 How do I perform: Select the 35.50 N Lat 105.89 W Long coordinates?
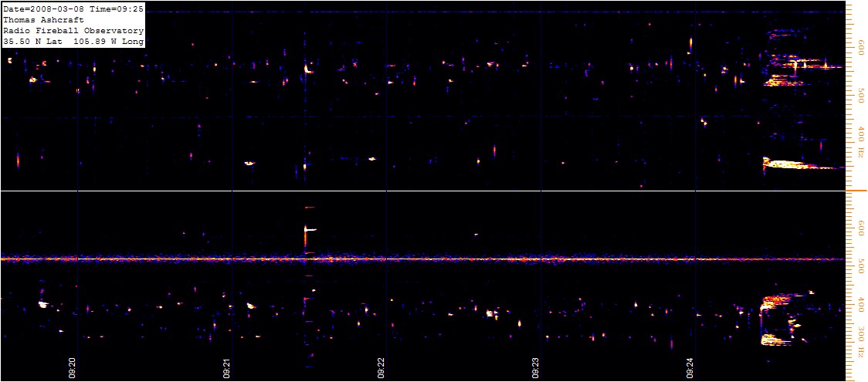(x=73, y=42)
